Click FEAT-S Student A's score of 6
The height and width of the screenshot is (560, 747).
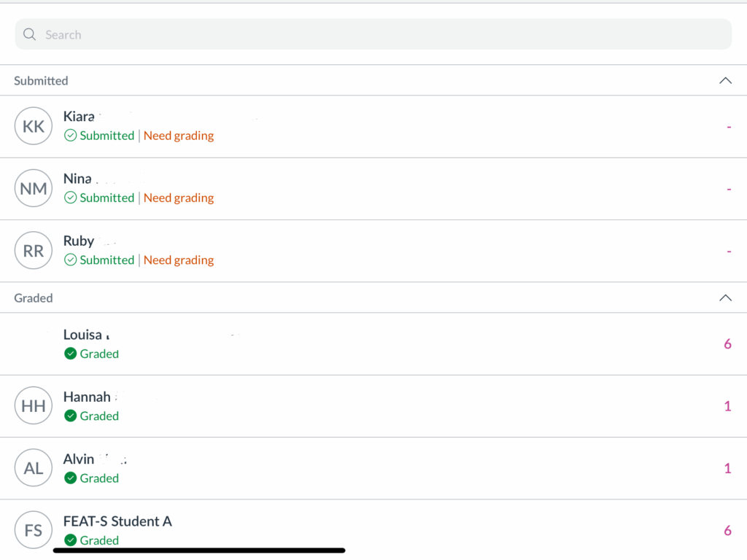(727, 530)
